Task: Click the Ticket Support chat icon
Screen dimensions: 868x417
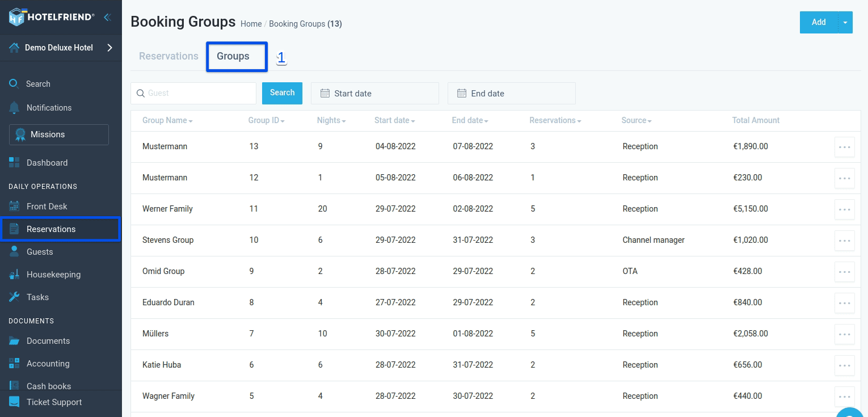Action: [x=14, y=402]
